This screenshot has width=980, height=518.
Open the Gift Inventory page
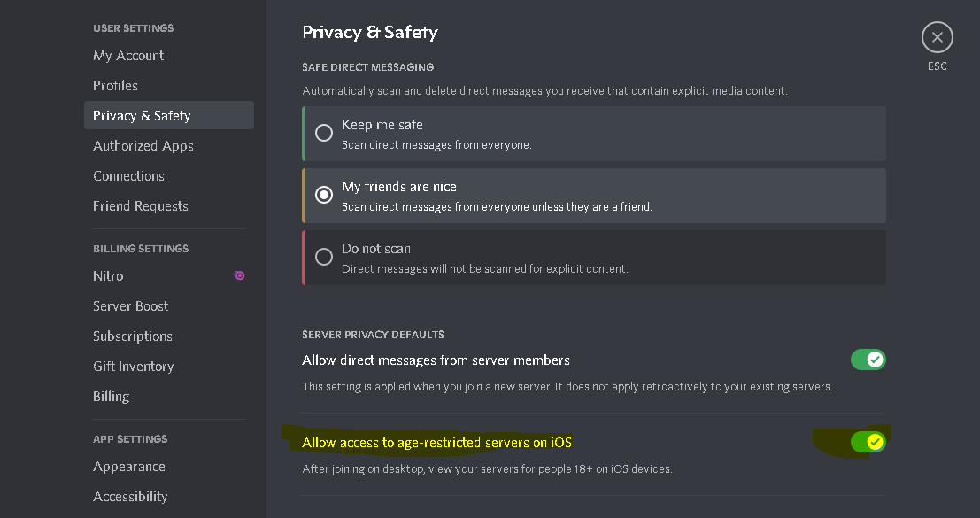(134, 366)
